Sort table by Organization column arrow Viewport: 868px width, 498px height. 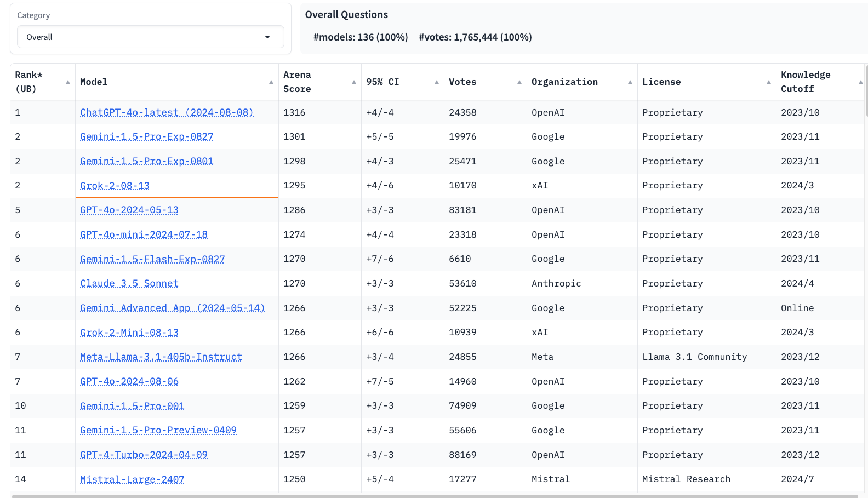[x=630, y=82]
